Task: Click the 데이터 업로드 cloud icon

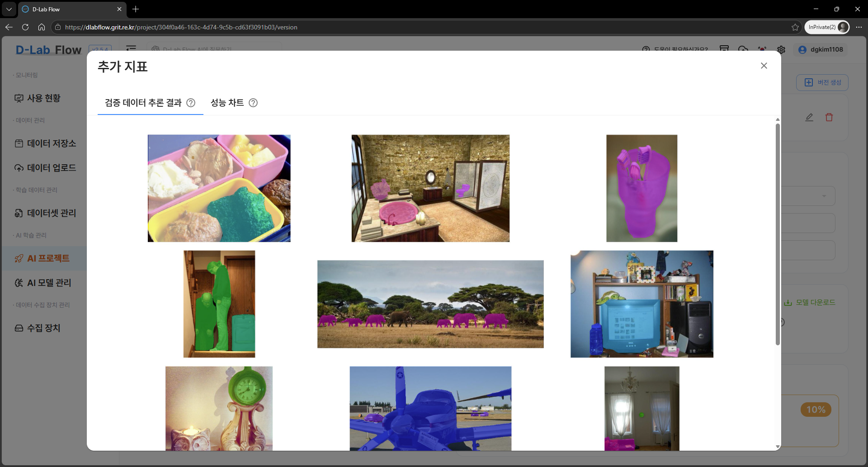Action: (19, 168)
